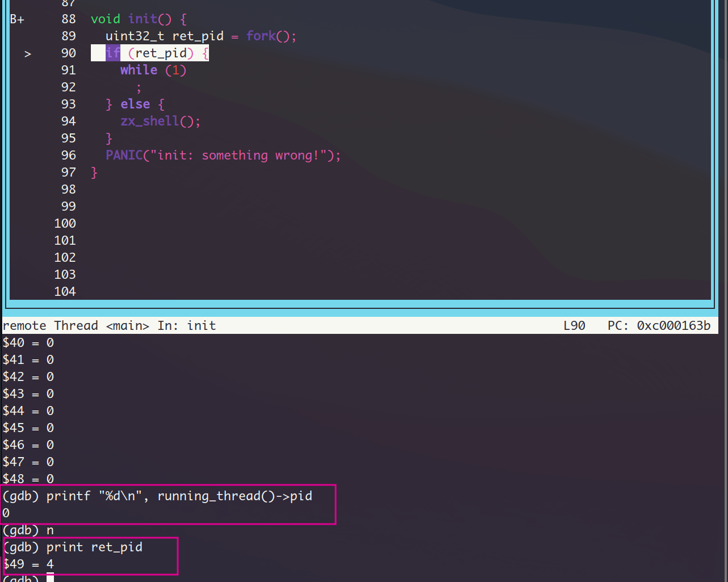Image resolution: width=728 pixels, height=582 pixels.
Task: Click '$49 = 4' result line
Action: point(28,564)
